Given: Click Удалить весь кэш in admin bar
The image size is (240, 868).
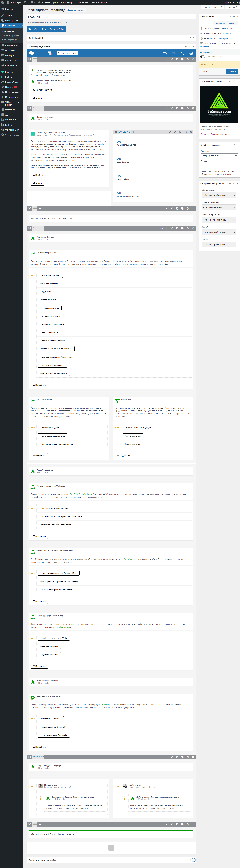Looking at the screenshot, I should coord(82,2).
